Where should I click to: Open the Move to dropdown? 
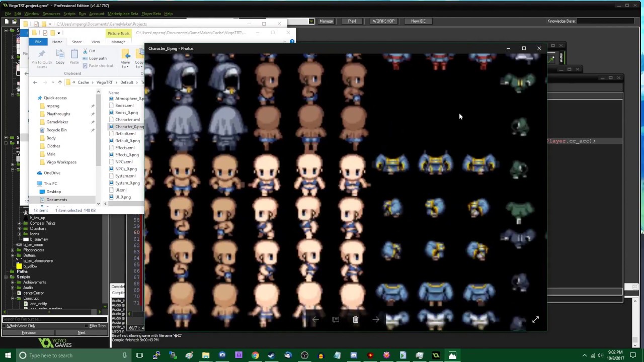[x=125, y=57]
